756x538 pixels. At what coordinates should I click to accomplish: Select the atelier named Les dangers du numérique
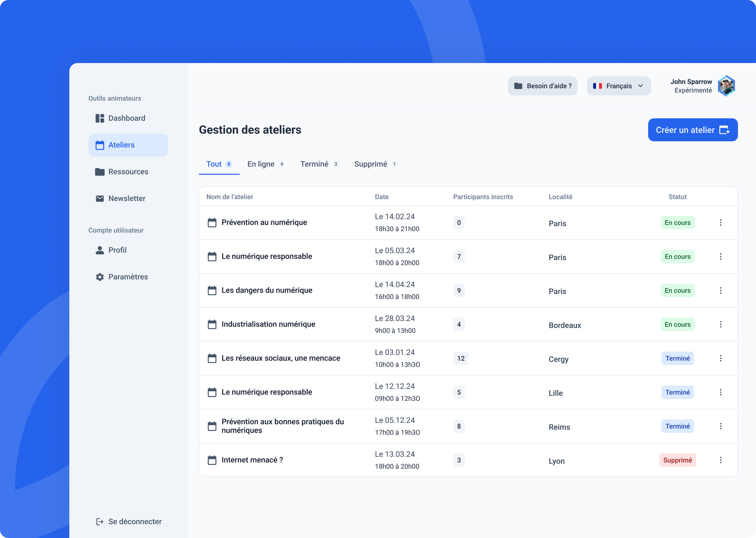[x=267, y=290]
